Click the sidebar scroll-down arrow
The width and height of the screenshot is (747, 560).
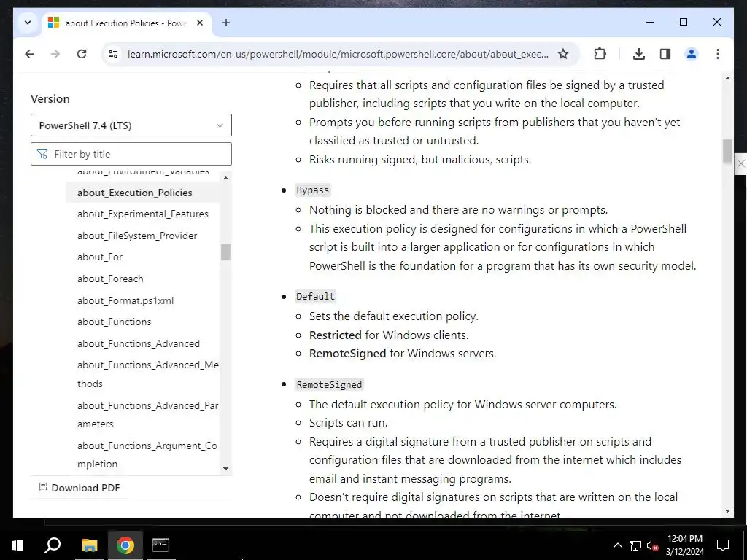pyautogui.click(x=226, y=469)
